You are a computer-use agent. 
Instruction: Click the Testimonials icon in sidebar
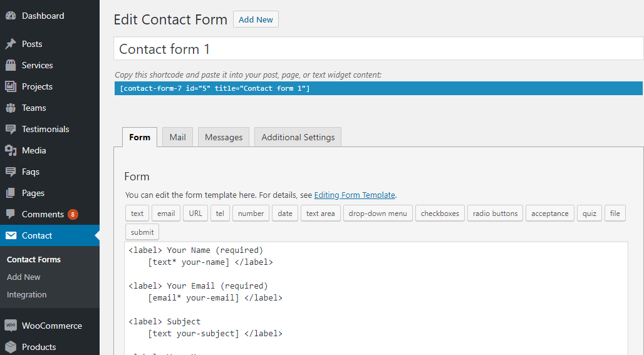point(11,129)
